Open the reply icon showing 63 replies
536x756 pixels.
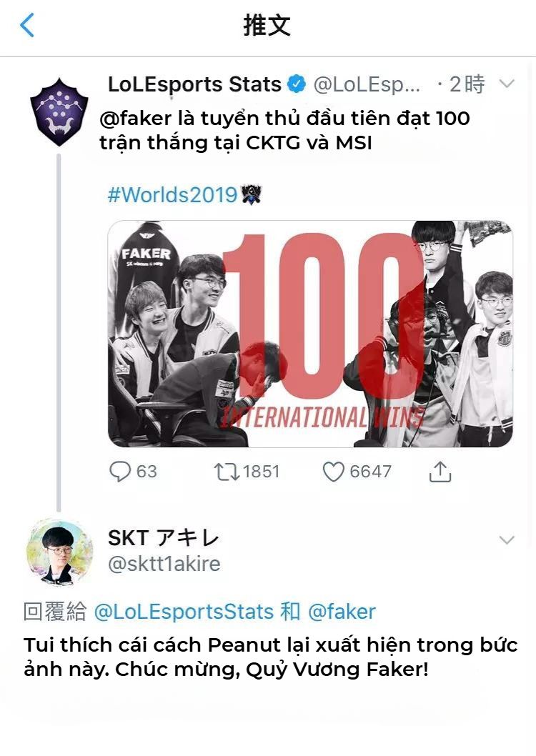120,472
